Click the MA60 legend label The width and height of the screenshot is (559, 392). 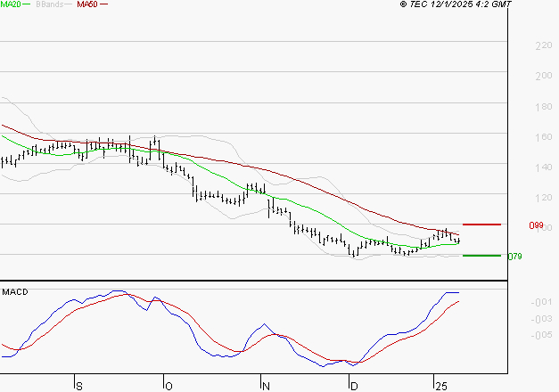coord(86,4)
